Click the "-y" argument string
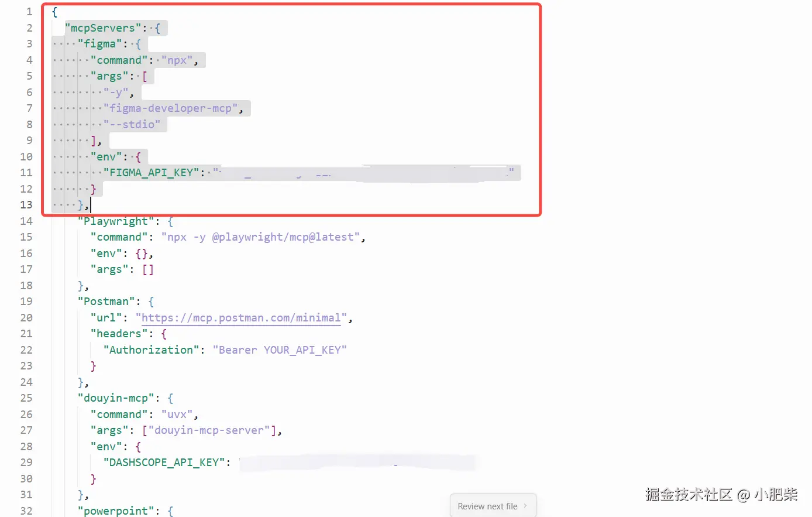Screen dimensions: 812x517 coord(116,93)
